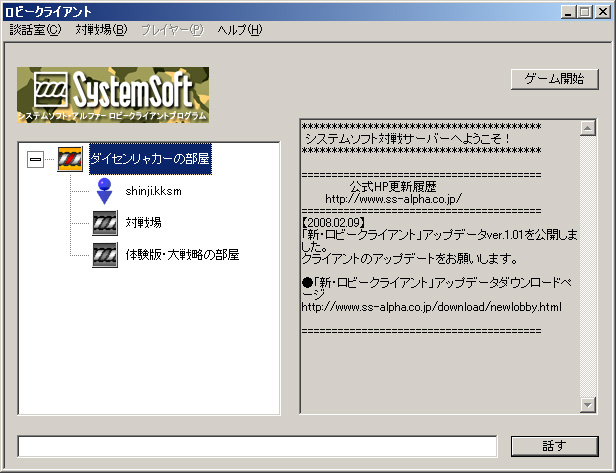Image resolution: width=616 pixels, height=473 pixels.
Task: Click the システムソフト対戦サーバーへようこそ！ text
Action: tap(407, 138)
